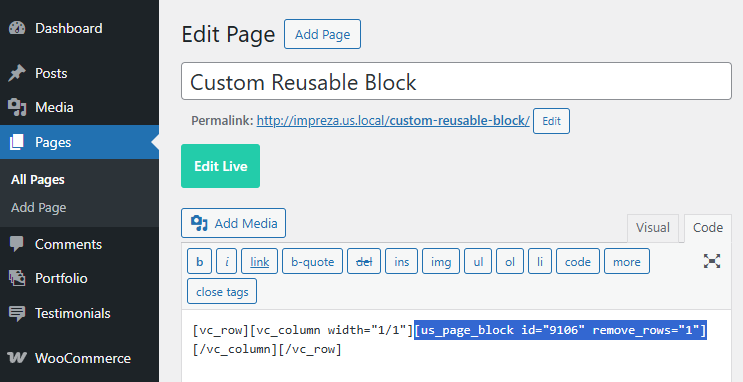
Task: Click the Edit Live button
Action: [220, 166]
